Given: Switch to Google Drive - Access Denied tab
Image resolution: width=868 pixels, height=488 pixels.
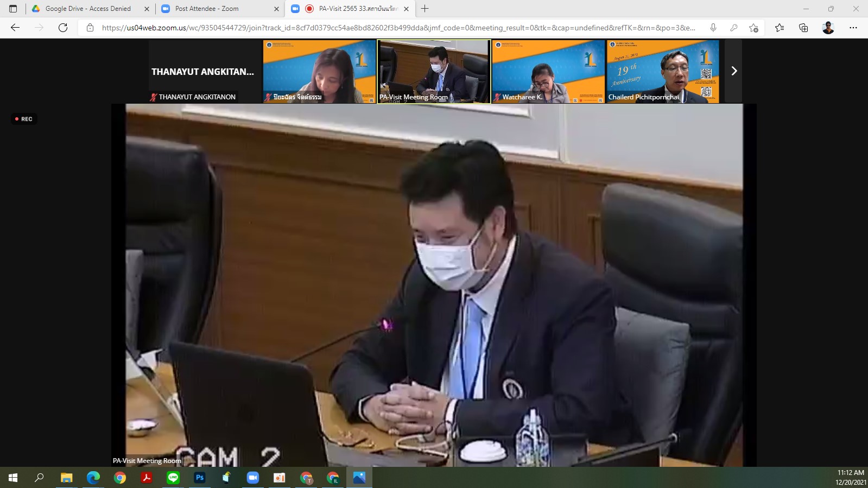Looking at the screenshot, I should [87, 9].
